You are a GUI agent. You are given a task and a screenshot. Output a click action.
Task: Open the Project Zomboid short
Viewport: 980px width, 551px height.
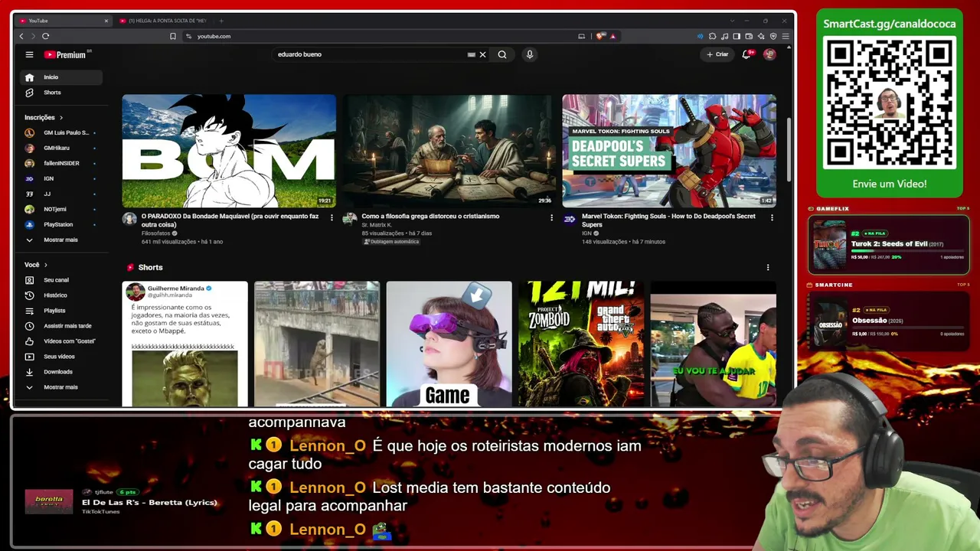pyautogui.click(x=581, y=344)
